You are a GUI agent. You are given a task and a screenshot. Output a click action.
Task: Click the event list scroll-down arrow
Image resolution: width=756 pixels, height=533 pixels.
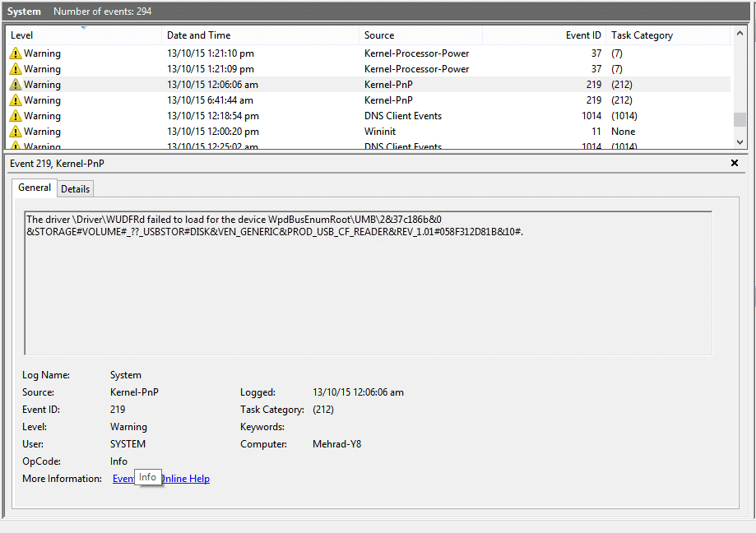coord(739,142)
